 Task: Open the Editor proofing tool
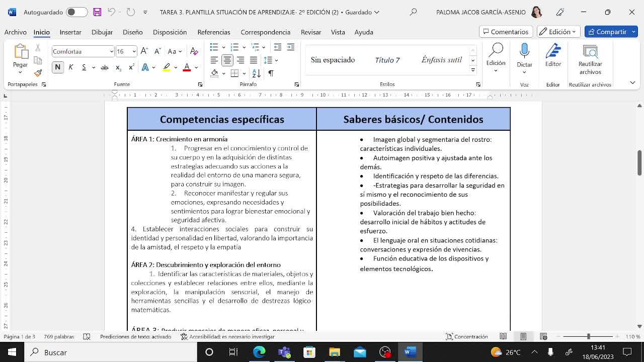[x=553, y=55]
